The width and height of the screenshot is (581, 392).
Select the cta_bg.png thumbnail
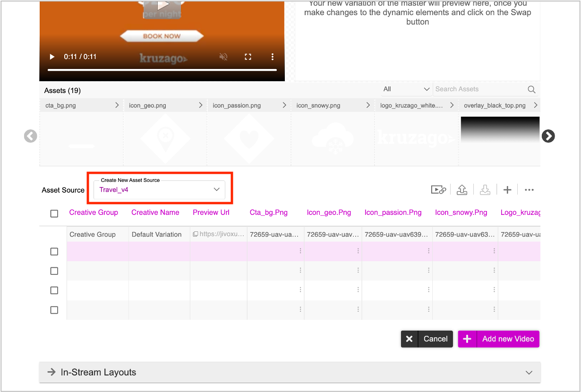click(81, 139)
